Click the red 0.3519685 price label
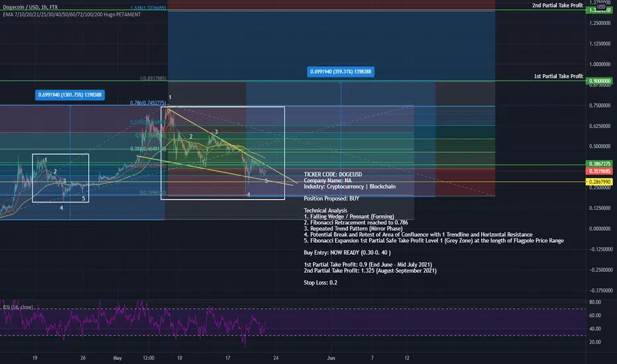This screenshot has width=617, height=364. pyautogui.click(x=599, y=171)
